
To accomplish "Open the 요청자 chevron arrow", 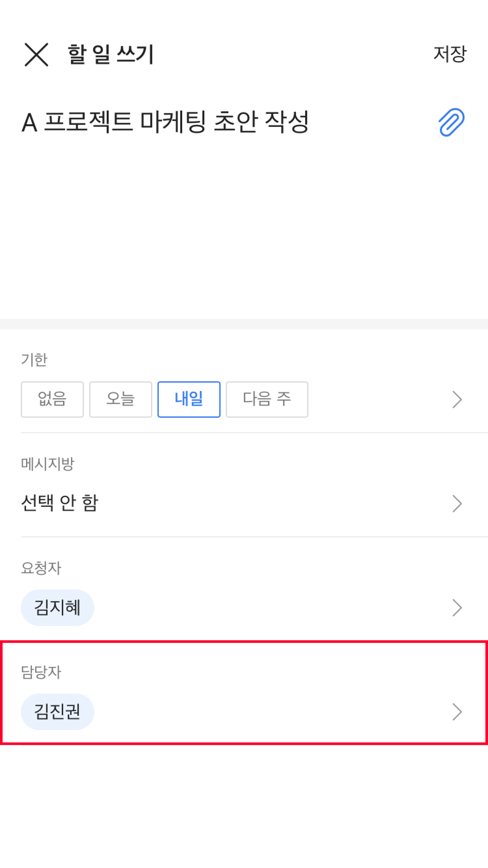I will (457, 607).
